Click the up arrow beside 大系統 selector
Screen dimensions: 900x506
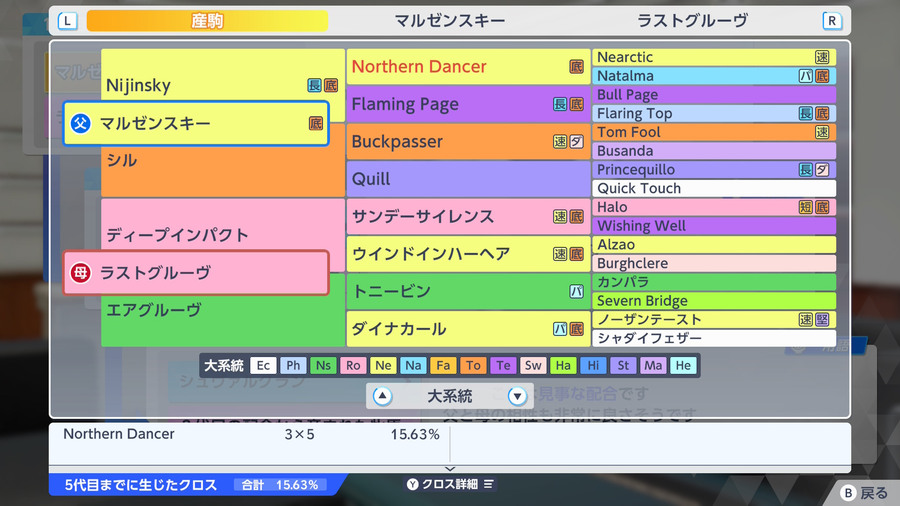(382, 396)
